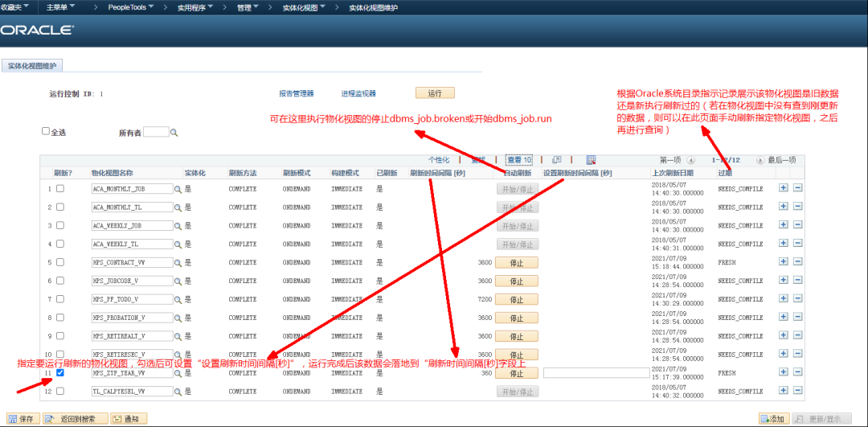Click FRESH status in HPS_CONTRACT_VW row
This screenshot has width=868, height=427.
727,262
